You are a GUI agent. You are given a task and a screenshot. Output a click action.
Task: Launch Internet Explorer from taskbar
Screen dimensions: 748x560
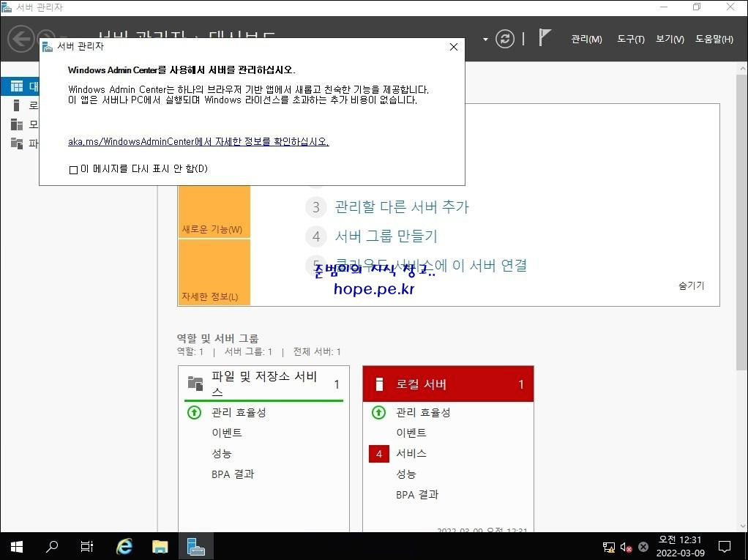tap(124, 546)
